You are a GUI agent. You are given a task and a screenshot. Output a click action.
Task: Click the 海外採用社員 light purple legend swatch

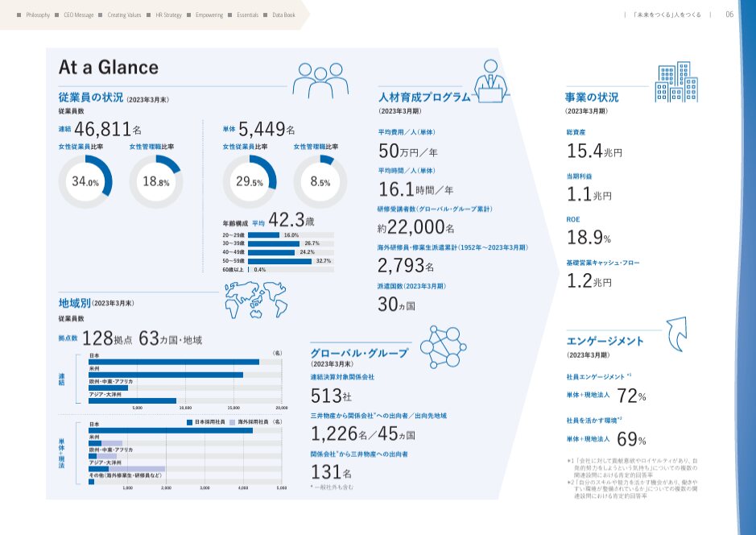click(x=233, y=421)
